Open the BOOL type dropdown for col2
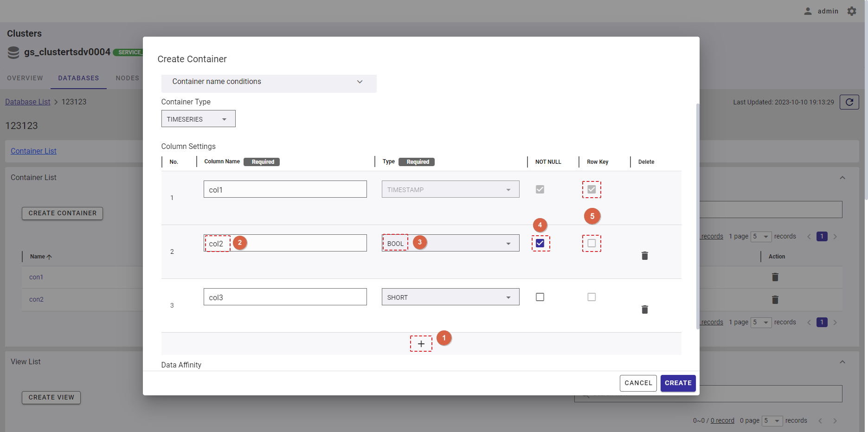Image resolution: width=868 pixels, height=432 pixels. coord(450,243)
